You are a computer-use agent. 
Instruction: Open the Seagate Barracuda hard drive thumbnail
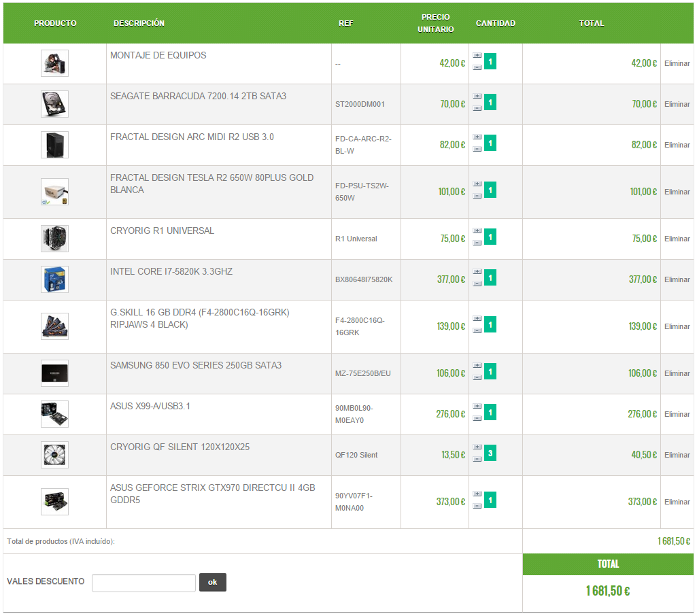point(54,104)
